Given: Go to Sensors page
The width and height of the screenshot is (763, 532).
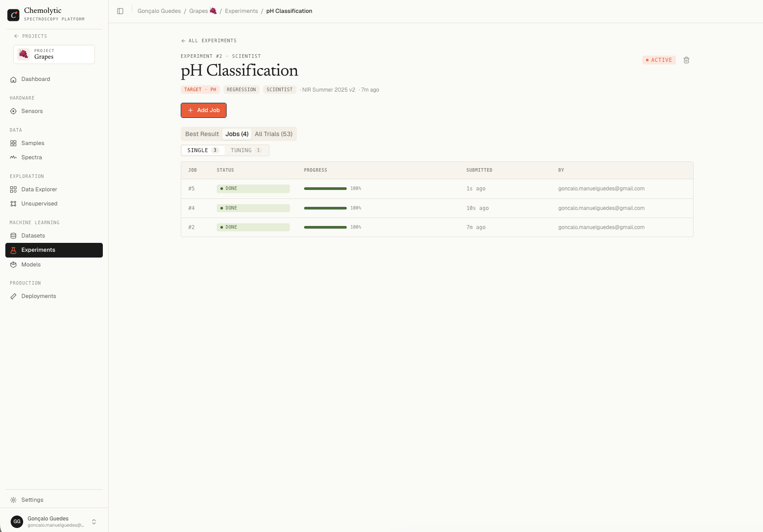Looking at the screenshot, I should pos(54,111).
